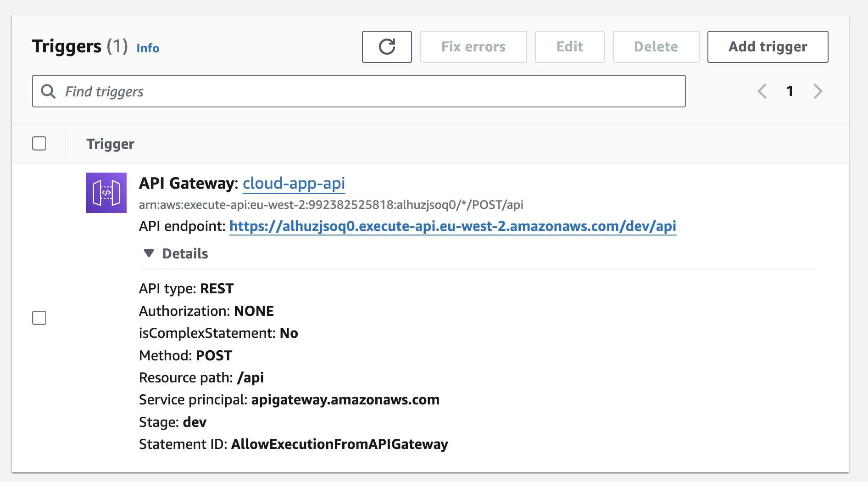This screenshot has height=482, width=868.
Task: Collapse the Details disclosure triangle
Action: (149, 253)
